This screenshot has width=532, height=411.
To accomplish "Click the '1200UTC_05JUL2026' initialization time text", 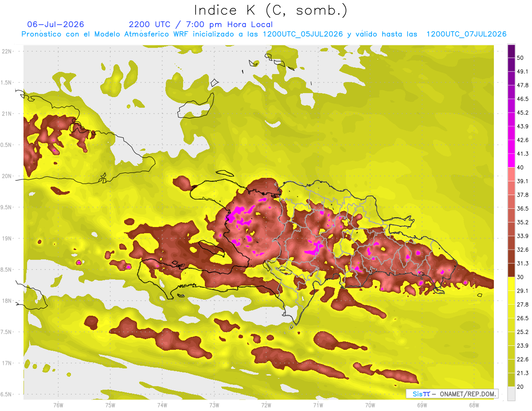I will pyautogui.click(x=304, y=34).
